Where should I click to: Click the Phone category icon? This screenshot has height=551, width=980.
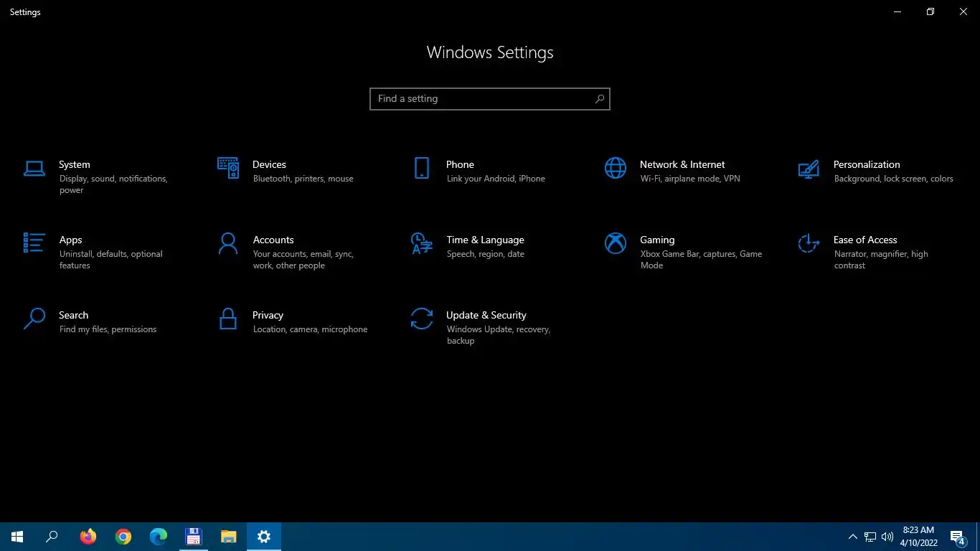pos(422,168)
